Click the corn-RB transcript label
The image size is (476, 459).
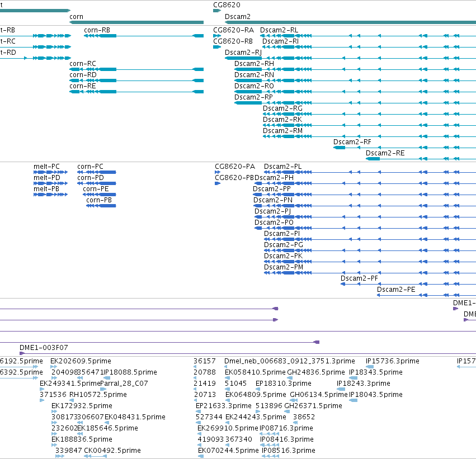(97, 30)
